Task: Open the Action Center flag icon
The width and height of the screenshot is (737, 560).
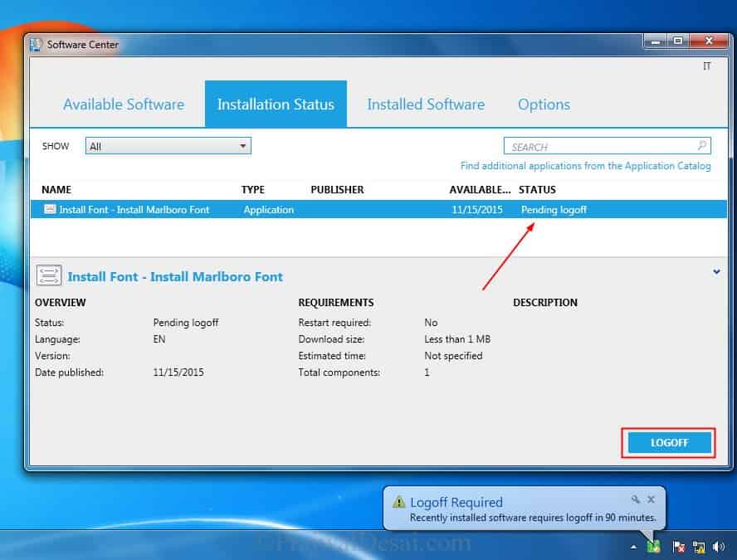Action: click(678, 547)
